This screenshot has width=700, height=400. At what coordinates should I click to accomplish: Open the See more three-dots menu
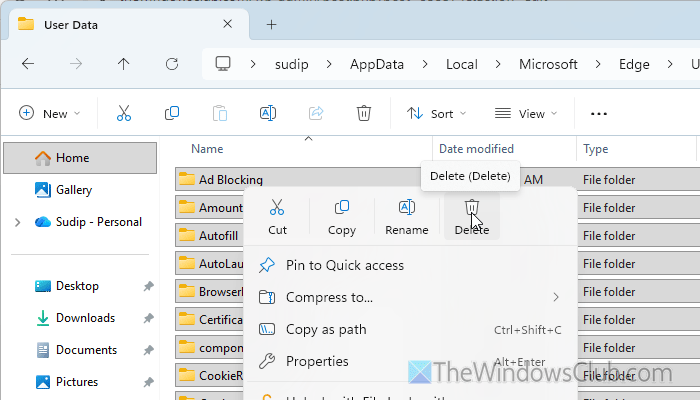pos(599,114)
